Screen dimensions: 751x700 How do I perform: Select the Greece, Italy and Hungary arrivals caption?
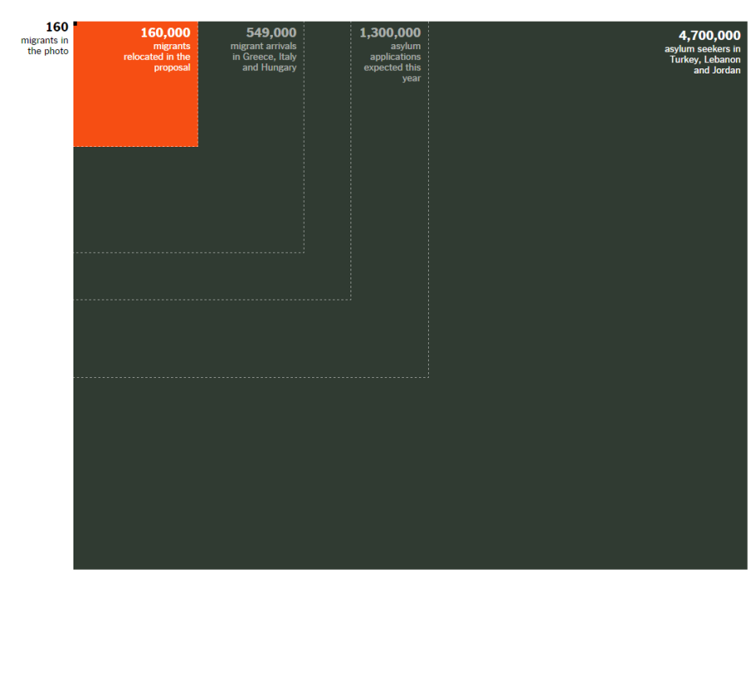[x=264, y=57]
